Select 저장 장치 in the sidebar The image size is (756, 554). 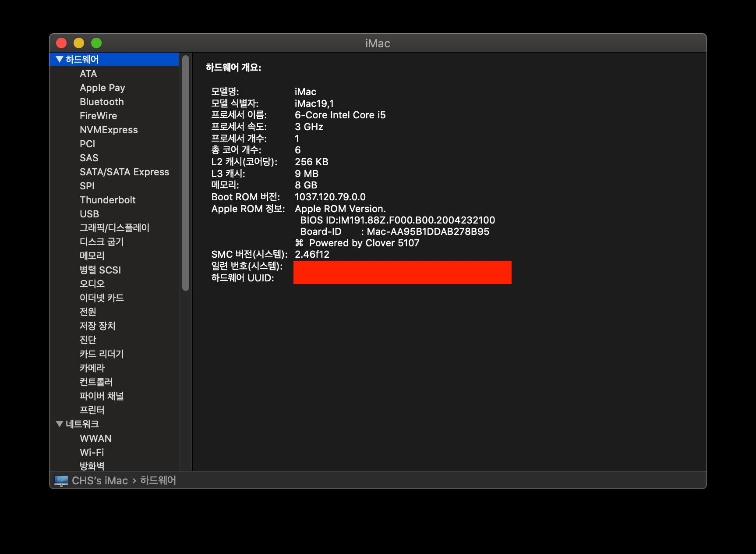coord(98,326)
